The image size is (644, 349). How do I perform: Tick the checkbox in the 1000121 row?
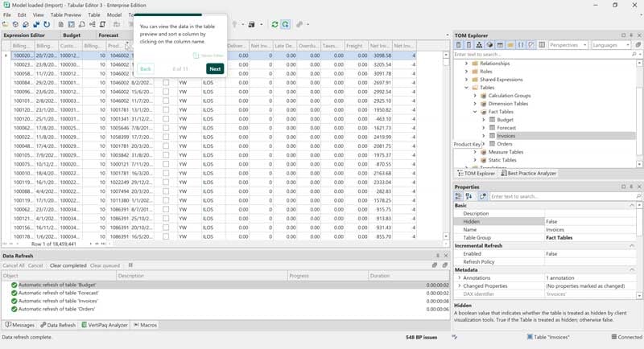tap(166, 164)
